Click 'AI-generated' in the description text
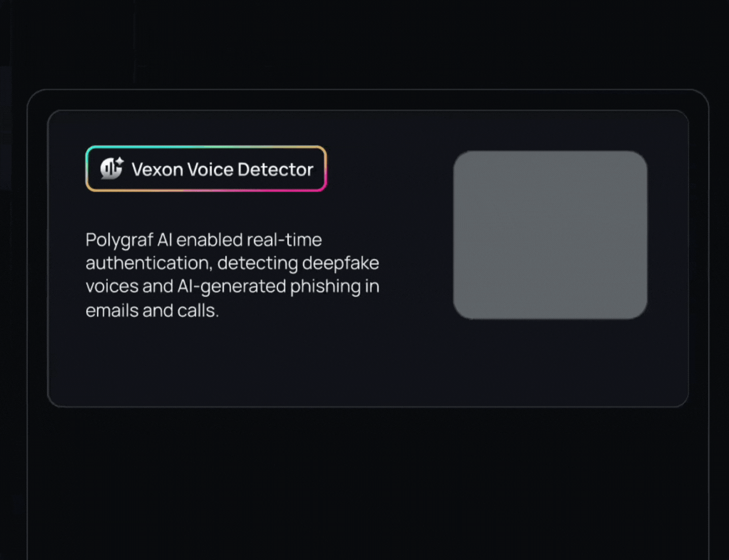This screenshot has height=560, width=729. pyautogui.click(x=231, y=287)
